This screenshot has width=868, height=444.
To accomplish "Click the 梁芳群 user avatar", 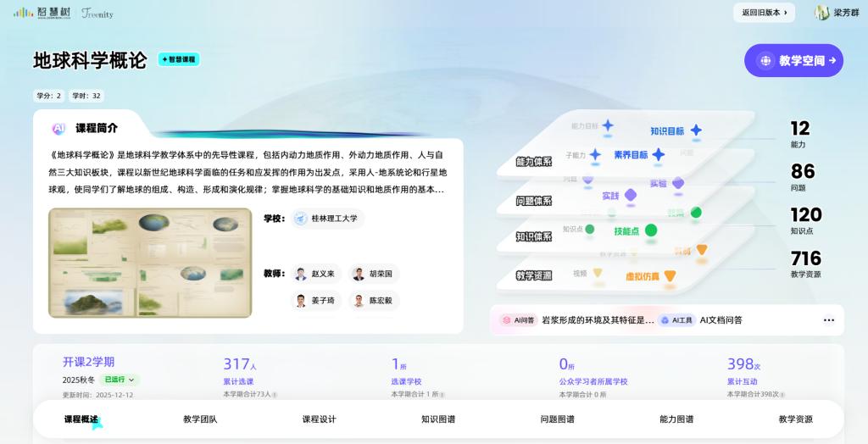I will 821,13.
